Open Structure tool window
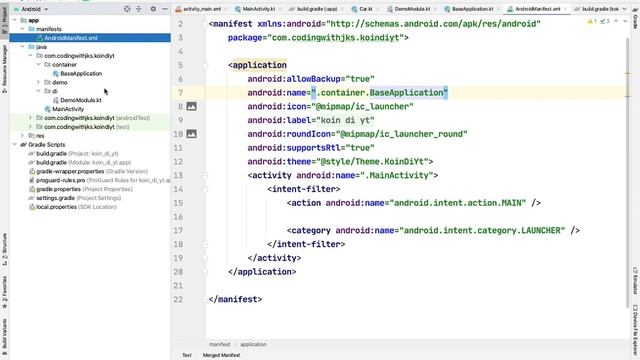Screen dimensions: 640x360 (4, 250)
